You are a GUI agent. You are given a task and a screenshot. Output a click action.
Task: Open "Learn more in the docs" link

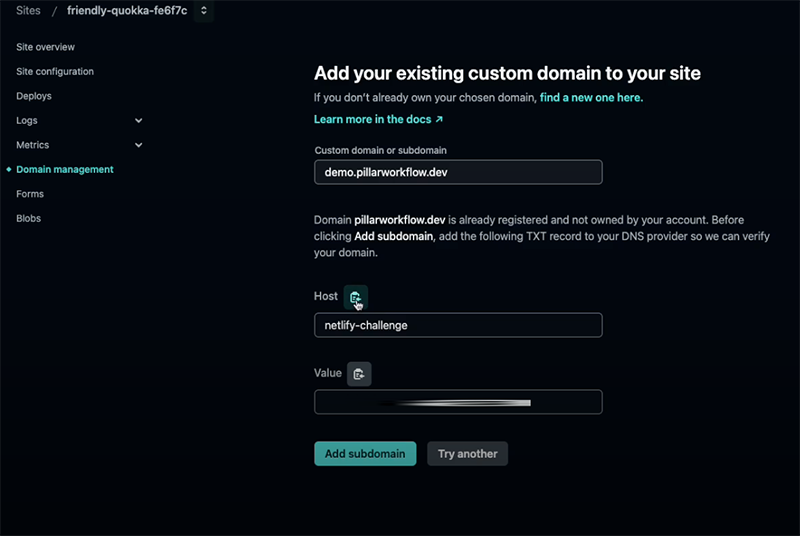click(x=378, y=119)
